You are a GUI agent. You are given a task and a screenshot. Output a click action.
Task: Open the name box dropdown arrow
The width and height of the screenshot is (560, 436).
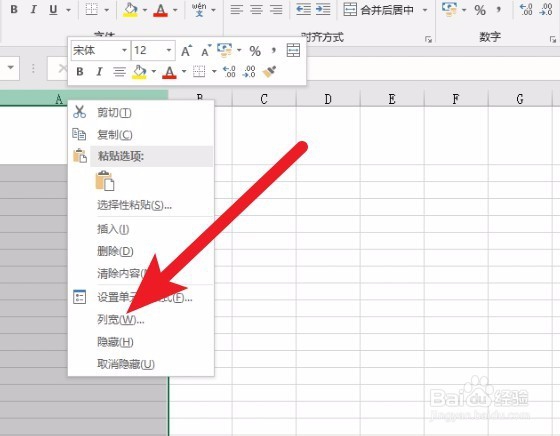coord(10,67)
